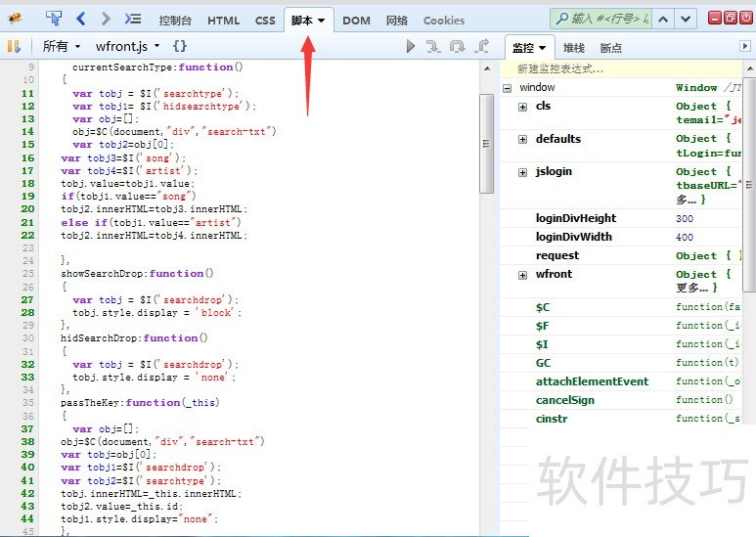Collapse the window tree node
Image resolution: width=756 pixels, height=537 pixels.
pos(508,88)
